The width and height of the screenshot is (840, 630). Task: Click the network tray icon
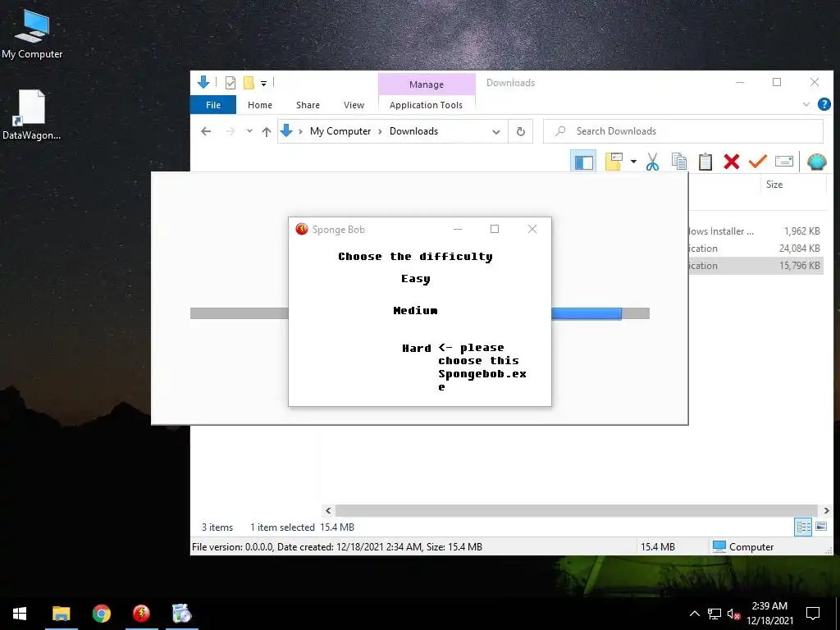pyautogui.click(x=714, y=614)
